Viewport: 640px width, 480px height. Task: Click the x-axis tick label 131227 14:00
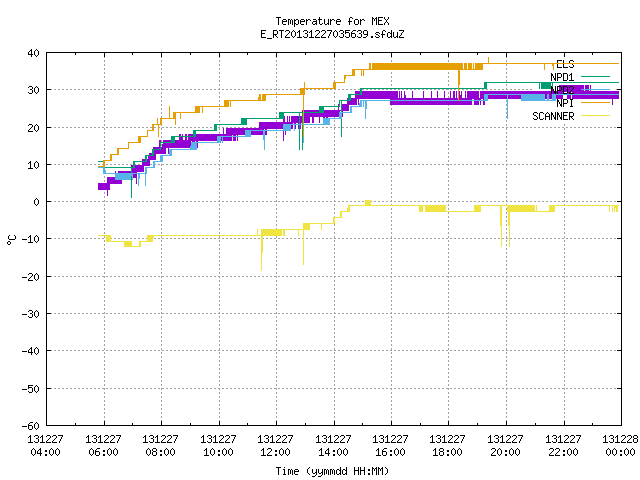pyautogui.click(x=333, y=446)
